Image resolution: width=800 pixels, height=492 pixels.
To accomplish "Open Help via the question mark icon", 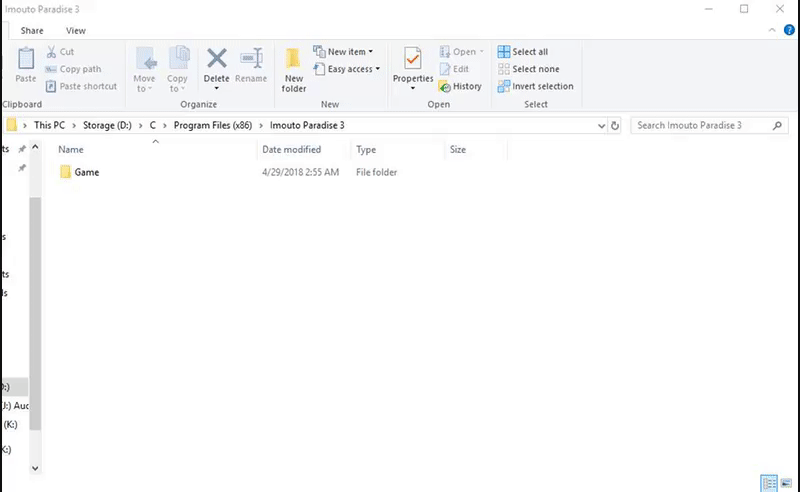I will (x=789, y=30).
